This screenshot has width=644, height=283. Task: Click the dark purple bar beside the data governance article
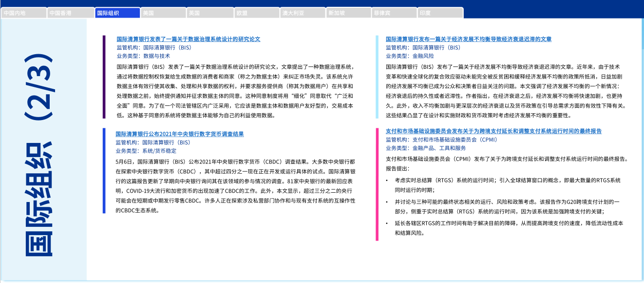pyautogui.click(x=104, y=77)
